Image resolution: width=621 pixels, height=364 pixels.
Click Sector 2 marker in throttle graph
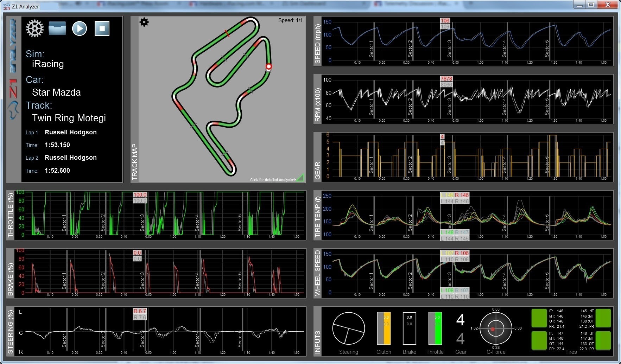[103, 223]
